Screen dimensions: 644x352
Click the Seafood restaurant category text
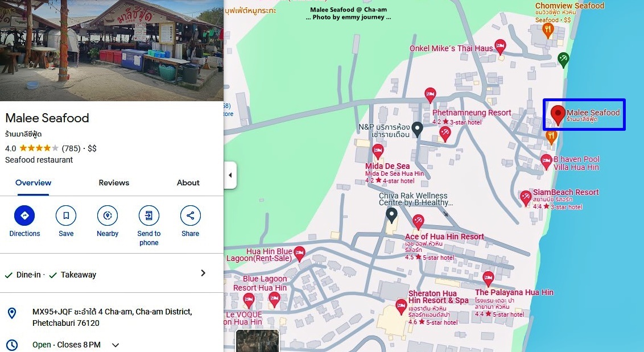pos(39,160)
